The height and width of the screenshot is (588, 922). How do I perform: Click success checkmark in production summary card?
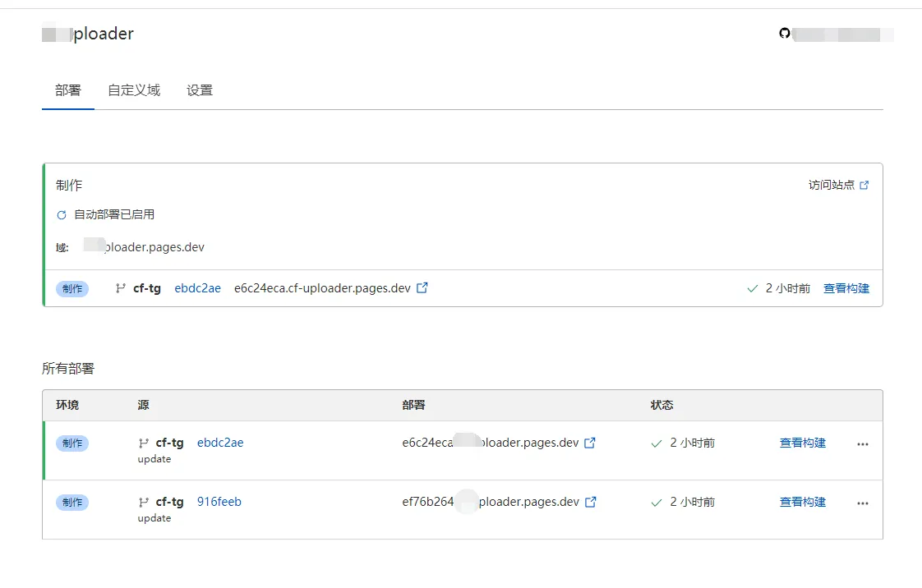[752, 288]
